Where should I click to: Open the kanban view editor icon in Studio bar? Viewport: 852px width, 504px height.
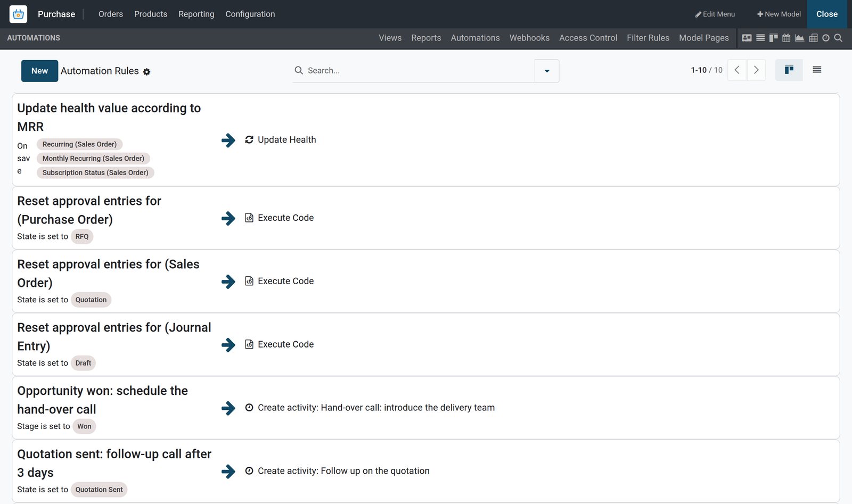click(x=773, y=38)
